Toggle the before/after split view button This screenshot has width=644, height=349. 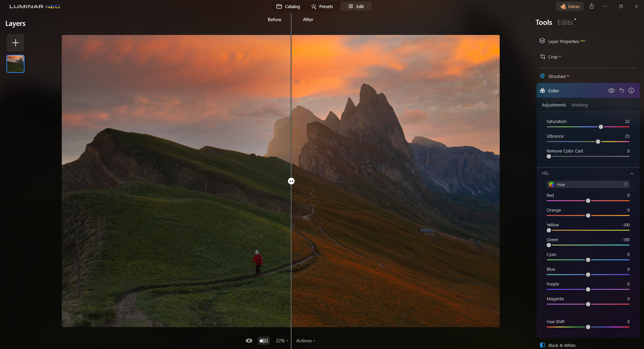point(264,341)
